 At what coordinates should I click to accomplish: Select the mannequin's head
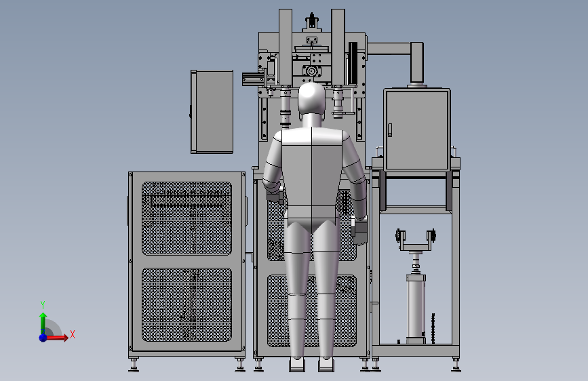click(311, 98)
